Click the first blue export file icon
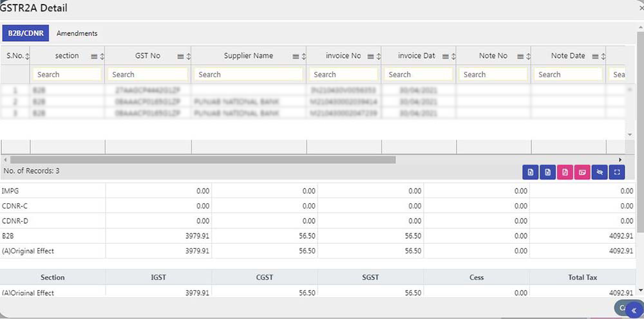Viewport: 644px width, 319px height. pyautogui.click(x=530, y=172)
